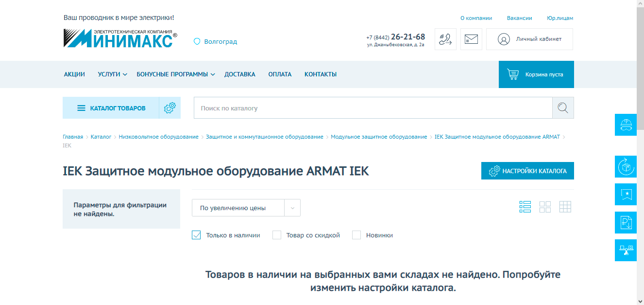
Task: Open the Акции menu item
Action: 74,74
